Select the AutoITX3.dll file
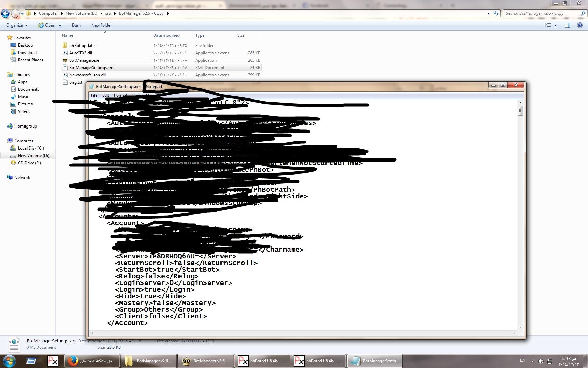Image resolution: width=588 pixels, height=368 pixels. pos(80,53)
